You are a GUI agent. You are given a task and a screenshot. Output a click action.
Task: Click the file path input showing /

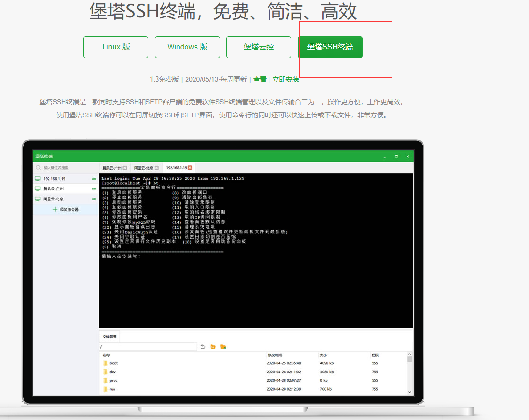tap(148, 347)
